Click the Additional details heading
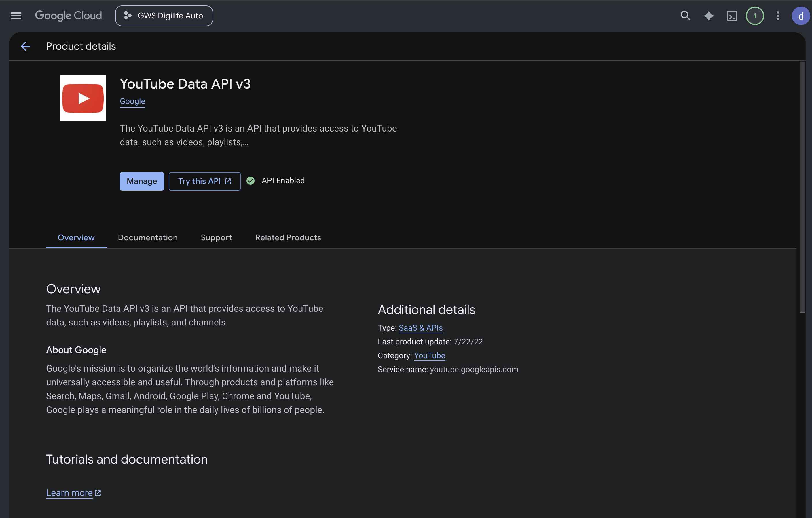Viewport: 812px width, 518px height. [426, 310]
